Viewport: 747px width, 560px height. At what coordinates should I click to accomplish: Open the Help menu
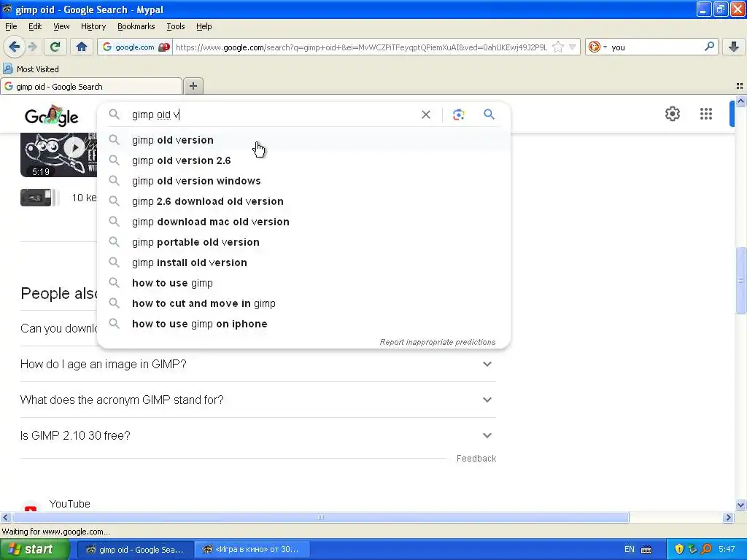(x=204, y=26)
